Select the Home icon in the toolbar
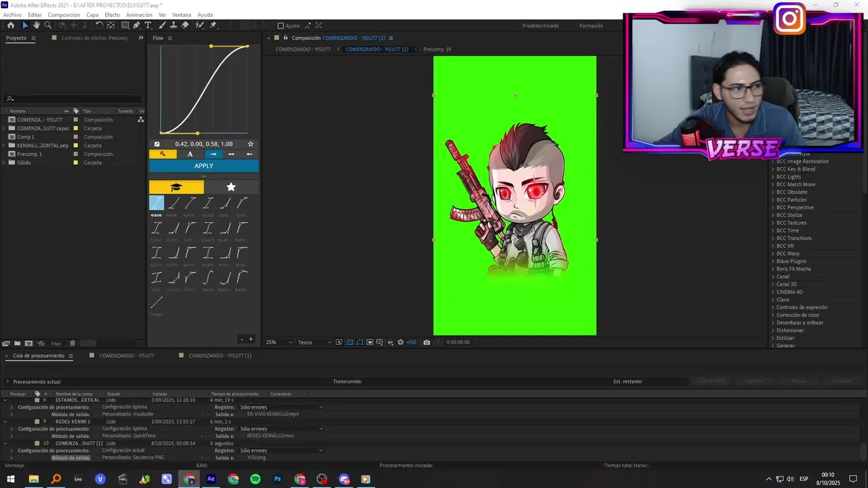This screenshot has width=868, height=488. tap(10, 25)
